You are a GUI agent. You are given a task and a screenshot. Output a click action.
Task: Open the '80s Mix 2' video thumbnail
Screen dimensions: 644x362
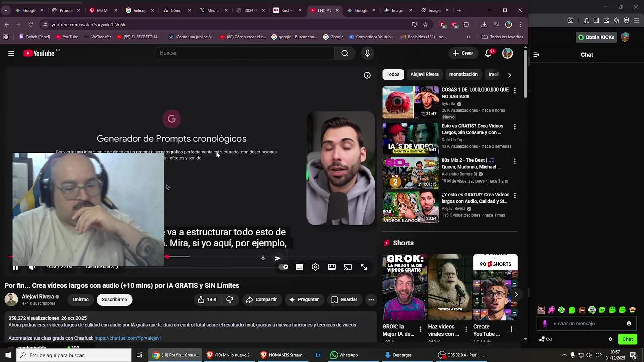(x=411, y=173)
